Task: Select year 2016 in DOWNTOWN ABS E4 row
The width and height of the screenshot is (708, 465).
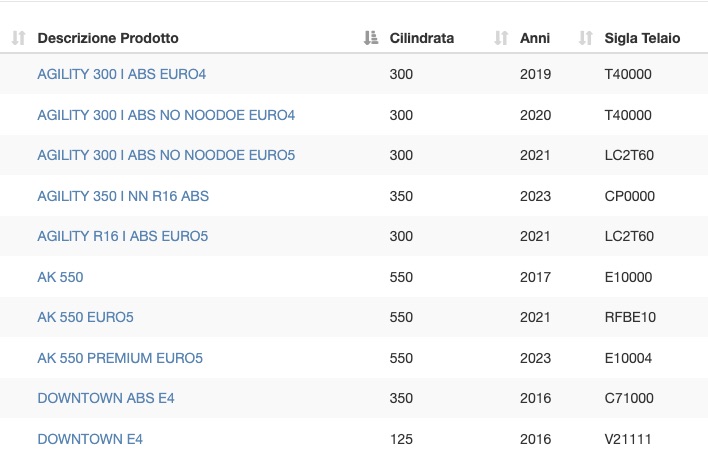Action: [535, 398]
